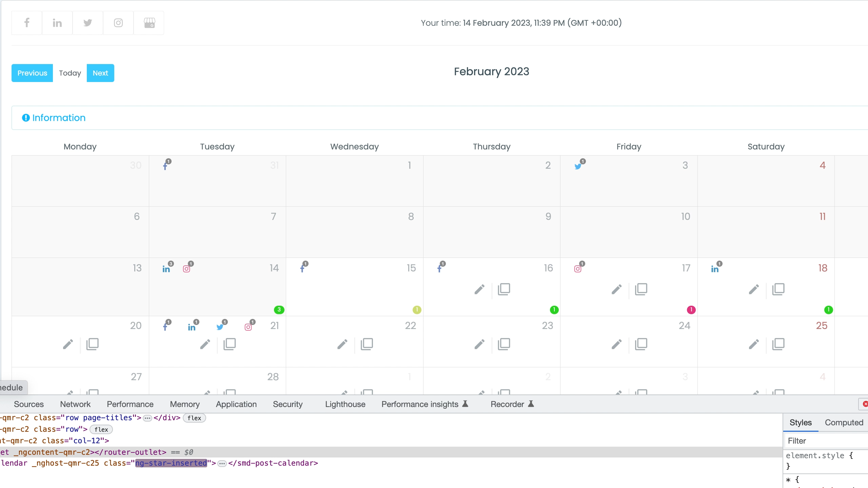
Task: Expand the page-titles div ellipsis in DOM
Action: [x=147, y=418]
